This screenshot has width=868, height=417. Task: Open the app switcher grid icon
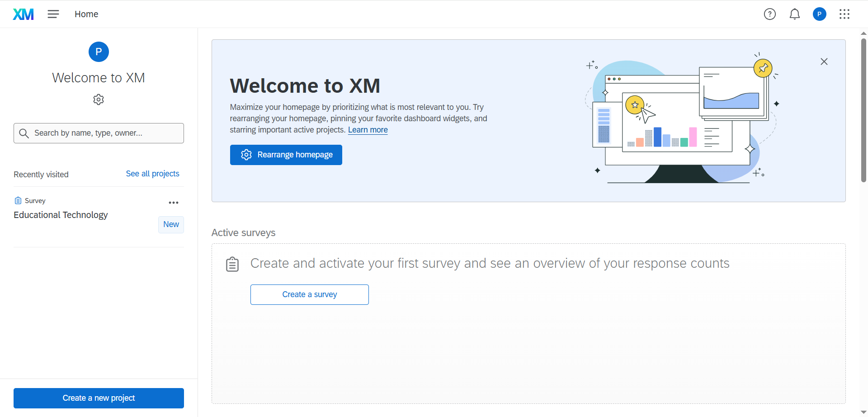coord(844,14)
